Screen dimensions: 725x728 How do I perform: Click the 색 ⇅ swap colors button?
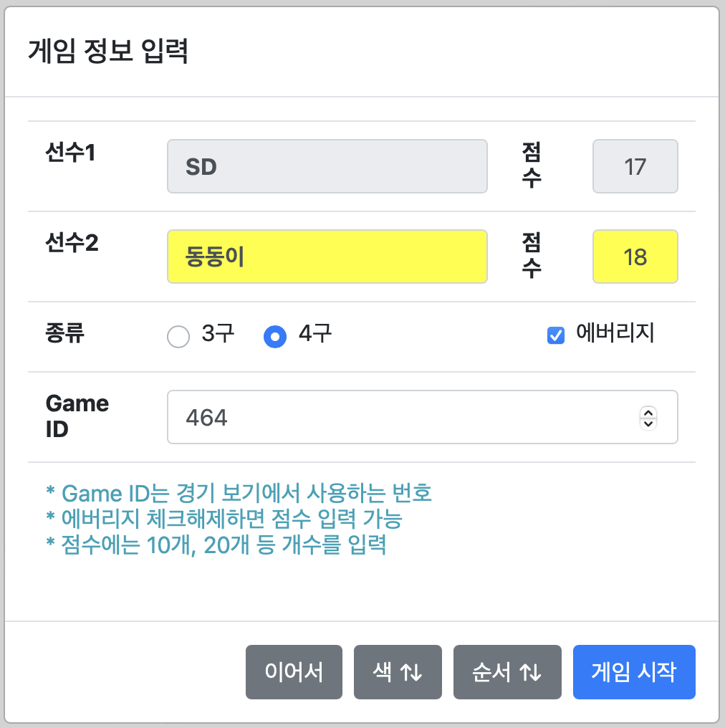pyautogui.click(x=398, y=672)
